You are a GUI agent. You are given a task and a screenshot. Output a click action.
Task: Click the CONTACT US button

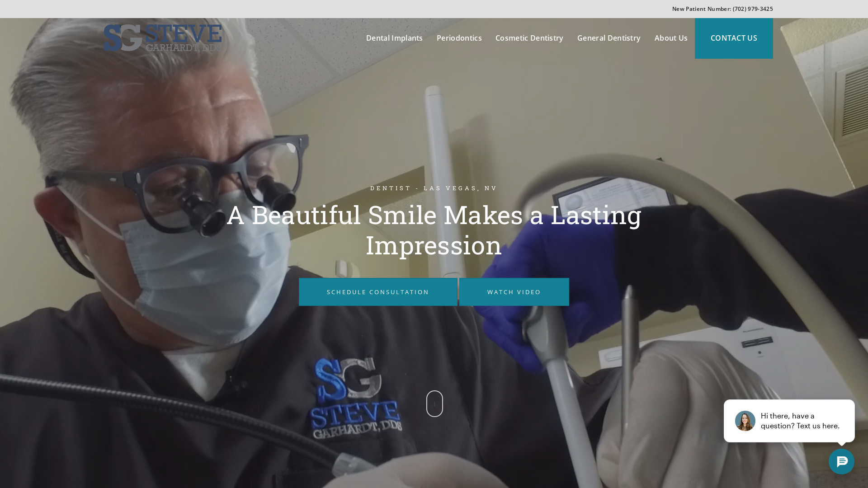(734, 38)
